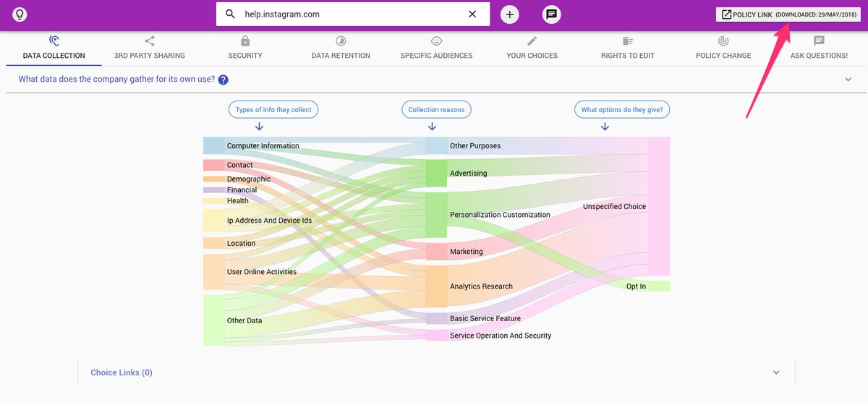868x405 pixels.
Task: Expand the Choice Links (0) chevron
Action: (776, 372)
